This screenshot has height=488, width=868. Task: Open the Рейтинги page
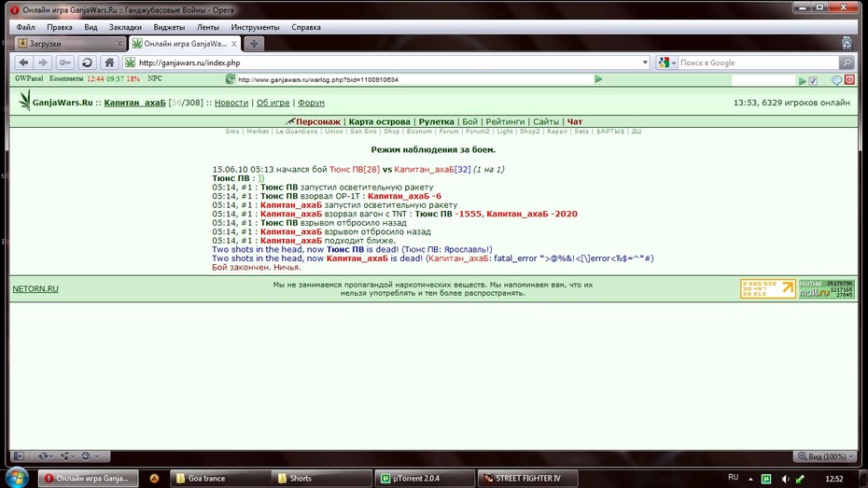[505, 121]
